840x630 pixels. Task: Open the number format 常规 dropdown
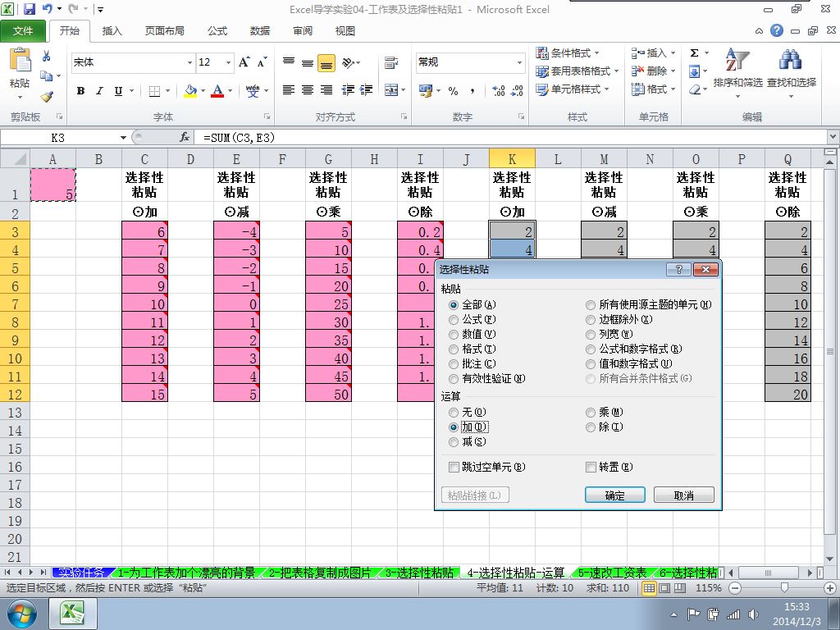[519, 62]
